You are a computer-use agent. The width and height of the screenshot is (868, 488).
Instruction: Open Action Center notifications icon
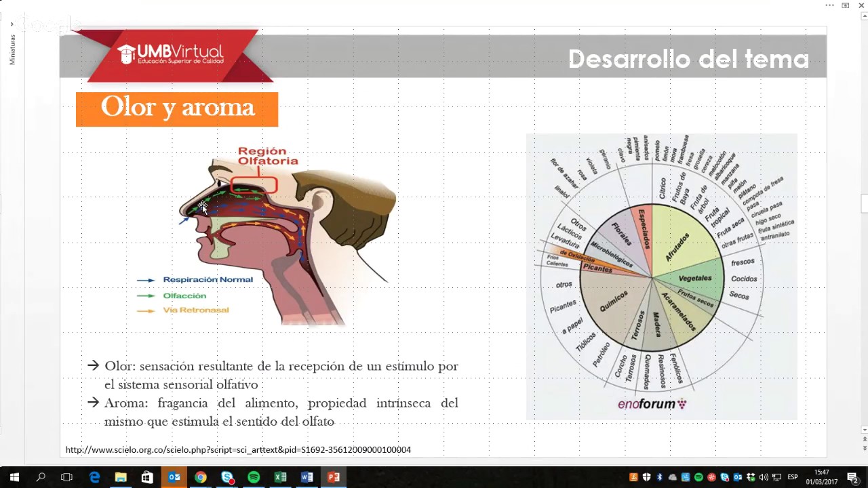(853, 477)
